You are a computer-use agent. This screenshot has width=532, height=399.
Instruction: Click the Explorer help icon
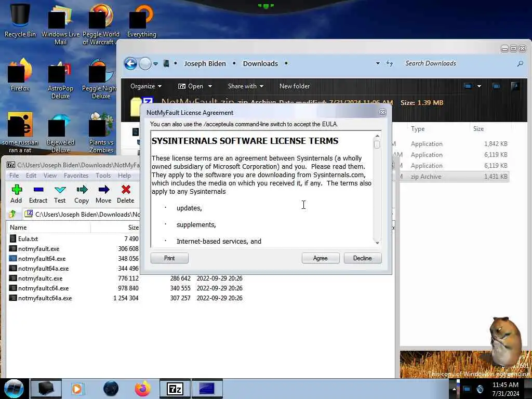(x=515, y=86)
